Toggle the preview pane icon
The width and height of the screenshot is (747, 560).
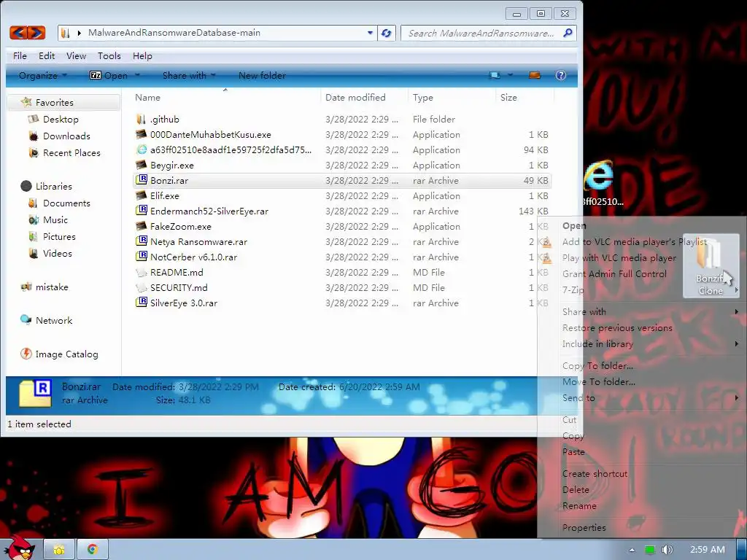535,75
